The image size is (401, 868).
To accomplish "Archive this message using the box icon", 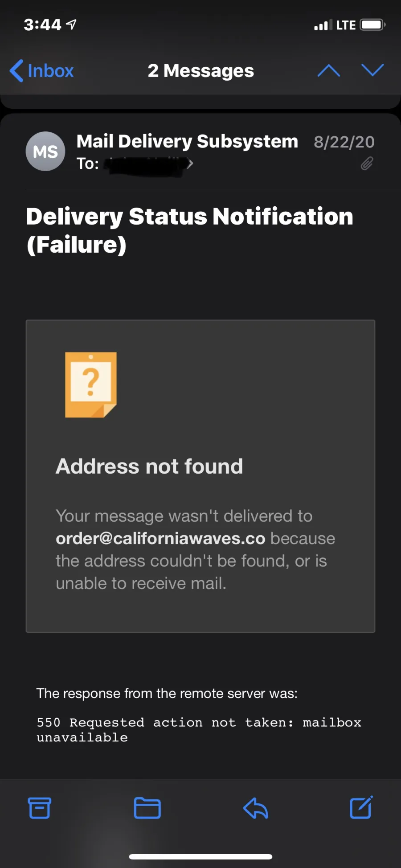I will tap(40, 808).
